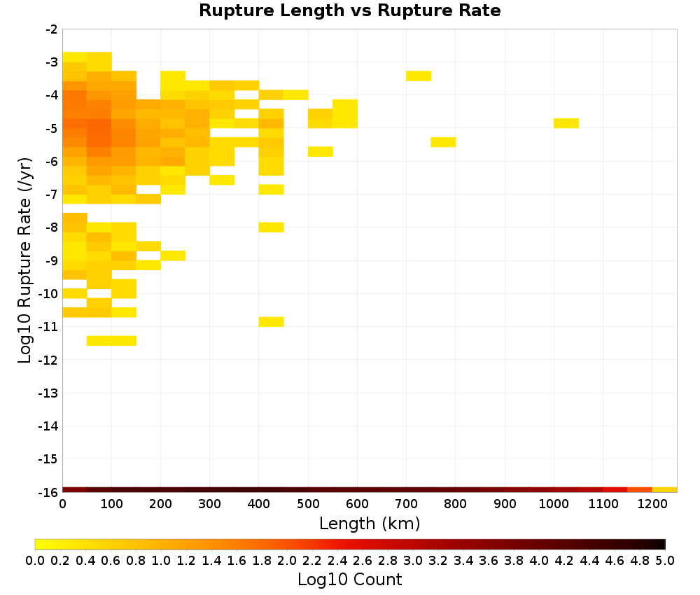Click the x-axis tick label "400"

[259, 504]
